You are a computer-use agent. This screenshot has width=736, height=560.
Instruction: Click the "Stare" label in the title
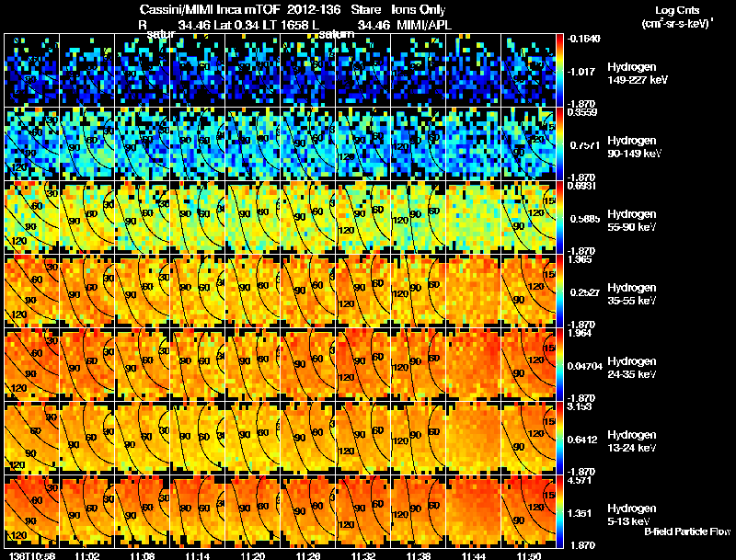coord(365,10)
